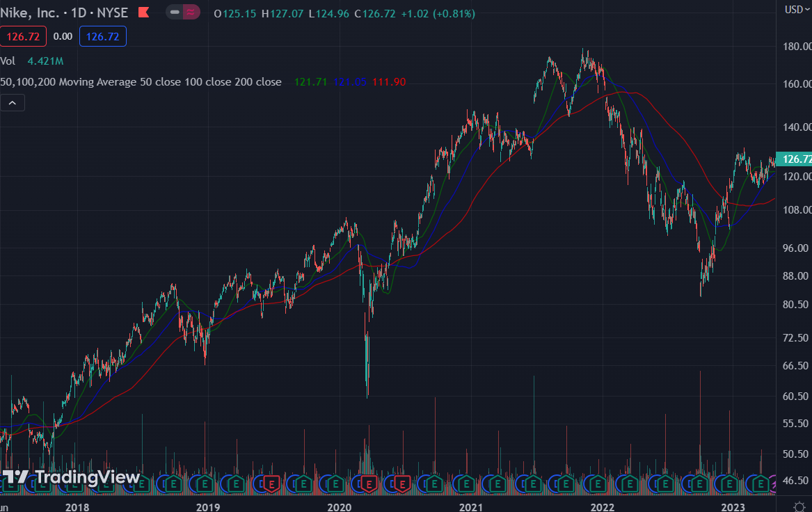The width and height of the screenshot is (812, 512).
Task: Open the December 2018 earnings marker
Action: (x=205, y=485)
